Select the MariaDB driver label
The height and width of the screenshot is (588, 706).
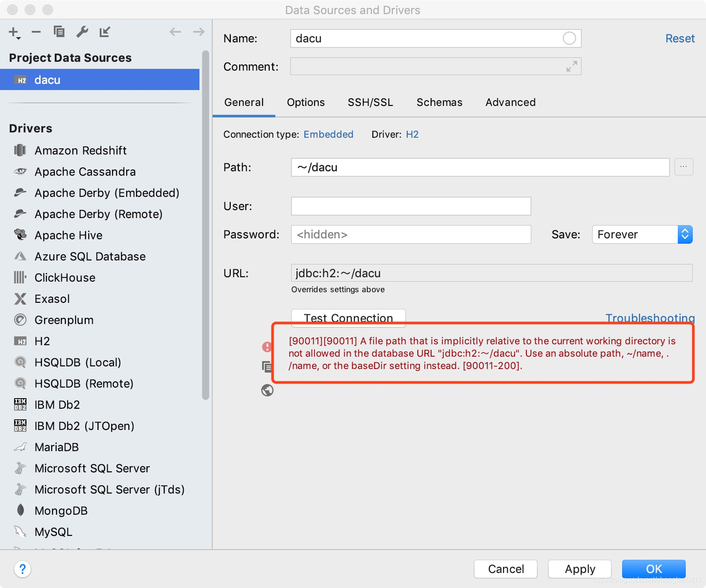(x=56, y=447)
